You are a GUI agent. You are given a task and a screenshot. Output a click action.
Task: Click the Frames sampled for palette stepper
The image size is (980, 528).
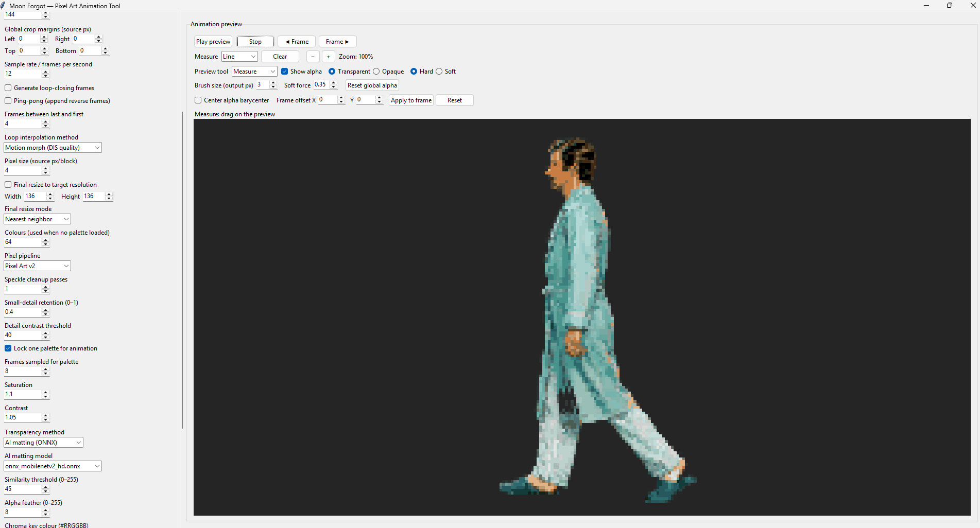pyautogui.click(x=45, y=372)
